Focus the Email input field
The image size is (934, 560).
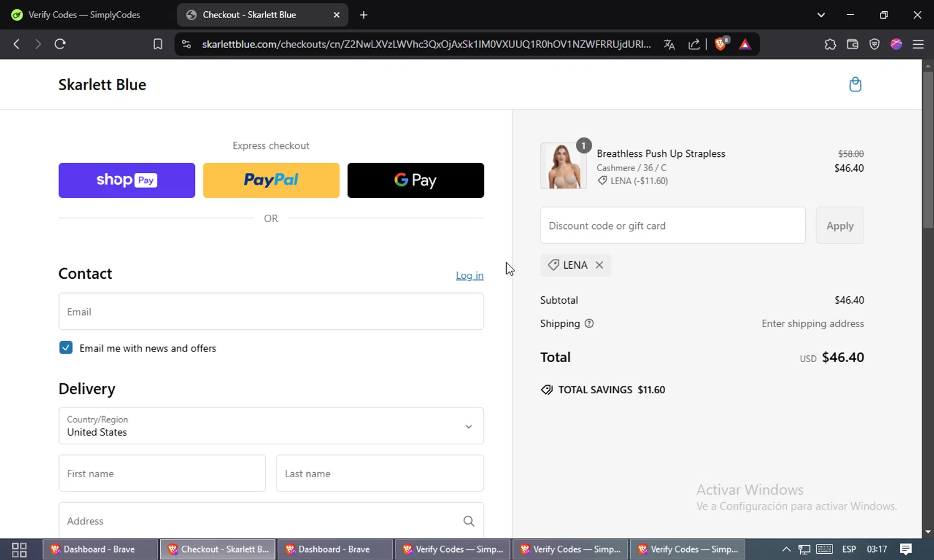[271, 312]
